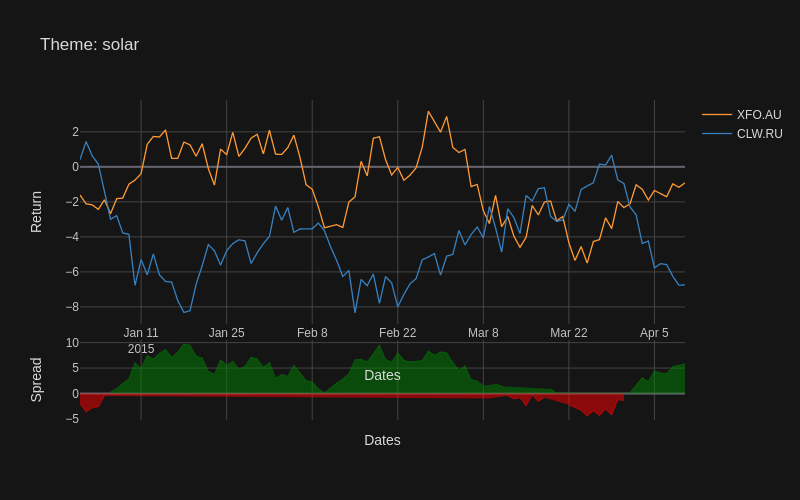Click the green spread peak near Feb 19
The image size is (800, 500).
point(379,347)
